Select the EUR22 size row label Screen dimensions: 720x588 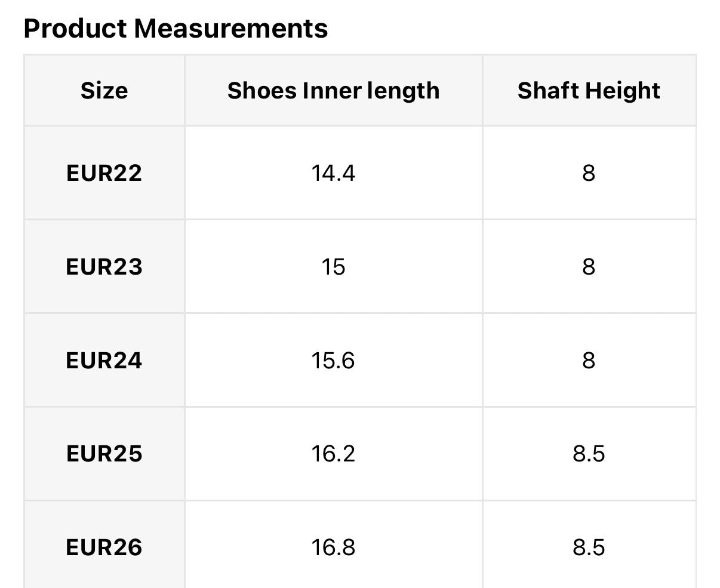[x=104, y=173]
